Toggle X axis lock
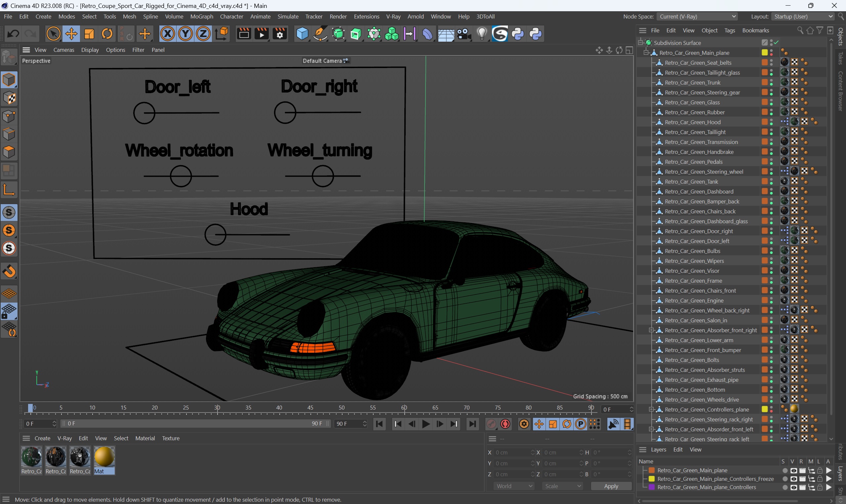 [x=168, y=34]
